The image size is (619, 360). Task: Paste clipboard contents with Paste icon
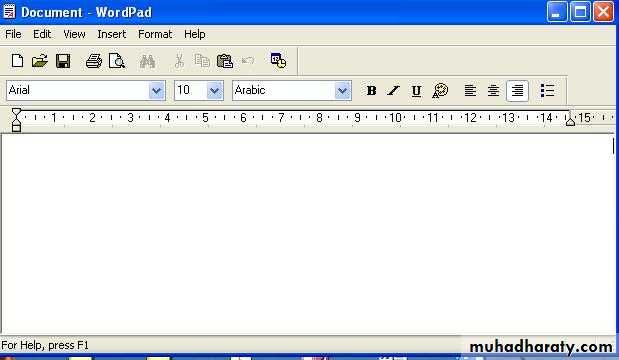(x=225, y=61)
